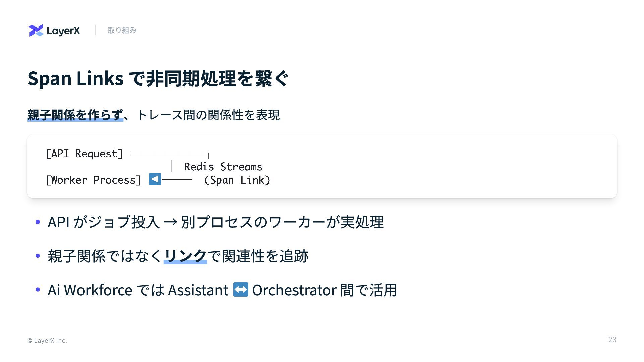The width and height of the screenshot is (644, 362).
Task: Click the underlined 親子関係を作らず text
Action: click(75, 115)
